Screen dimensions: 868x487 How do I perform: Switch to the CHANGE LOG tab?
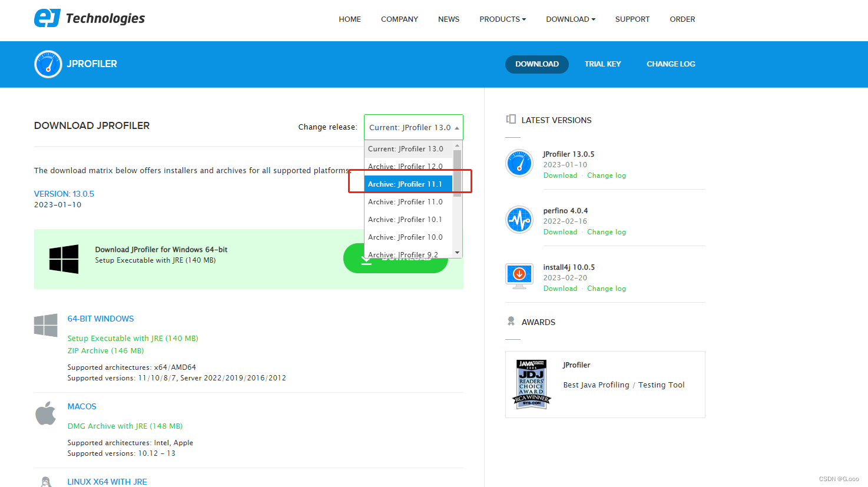coord(671,64)
